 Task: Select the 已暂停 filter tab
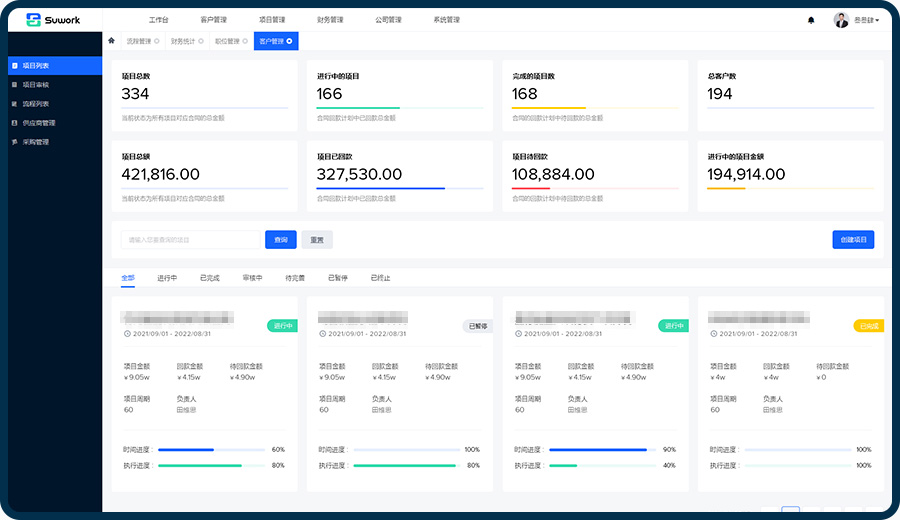(x=338, y=278)
